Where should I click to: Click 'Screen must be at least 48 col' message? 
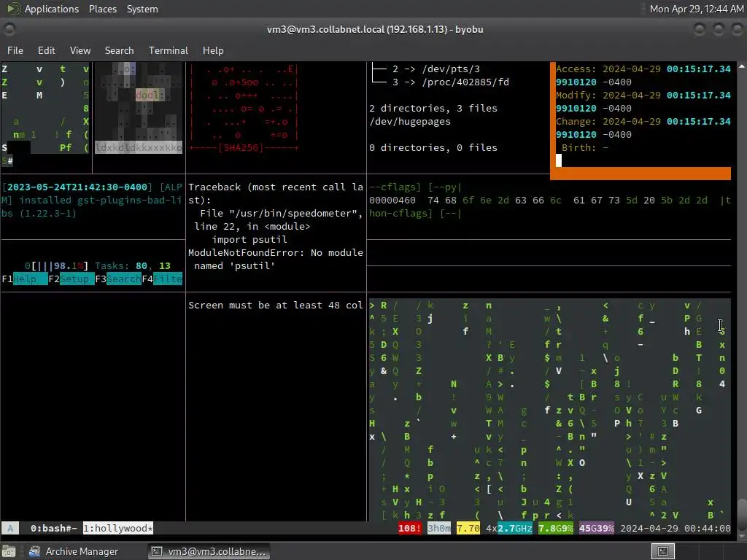275,306
